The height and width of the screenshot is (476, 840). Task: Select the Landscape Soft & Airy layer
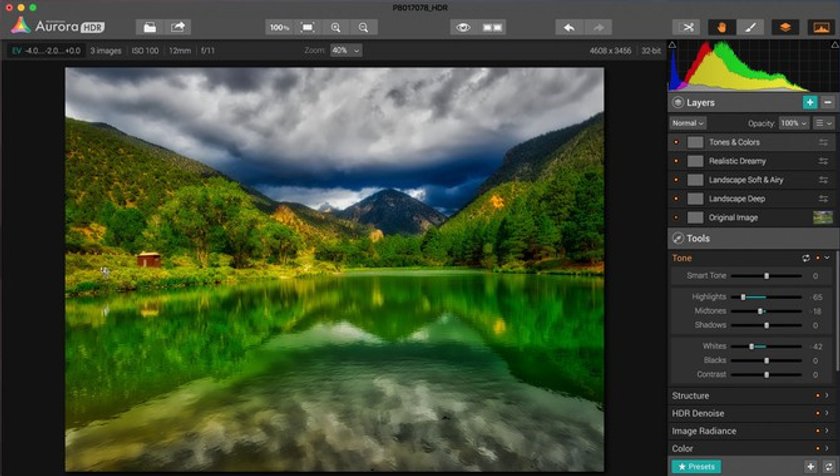752,180
